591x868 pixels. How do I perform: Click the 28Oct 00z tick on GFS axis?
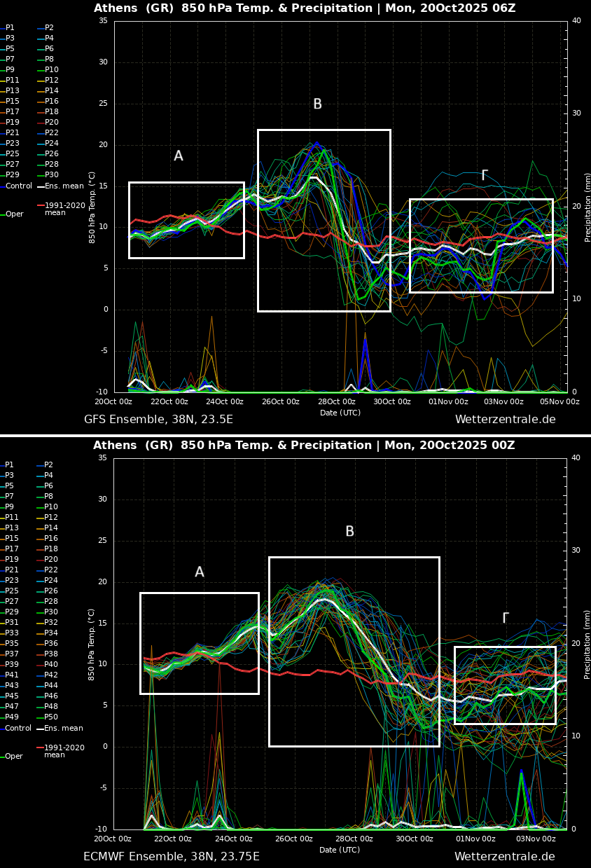click(x=337, y=402)
